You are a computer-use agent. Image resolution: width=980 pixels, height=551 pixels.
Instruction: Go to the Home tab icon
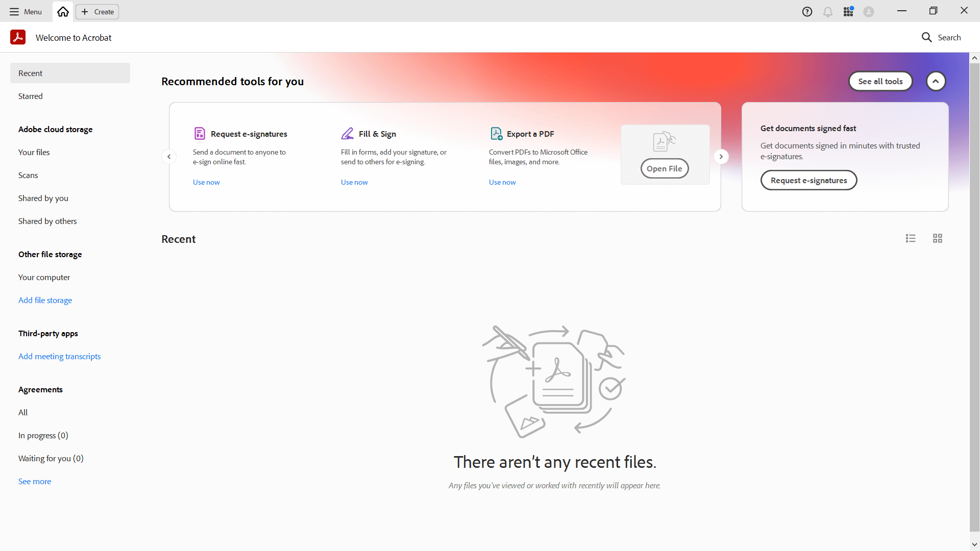[x=63, y=12]
